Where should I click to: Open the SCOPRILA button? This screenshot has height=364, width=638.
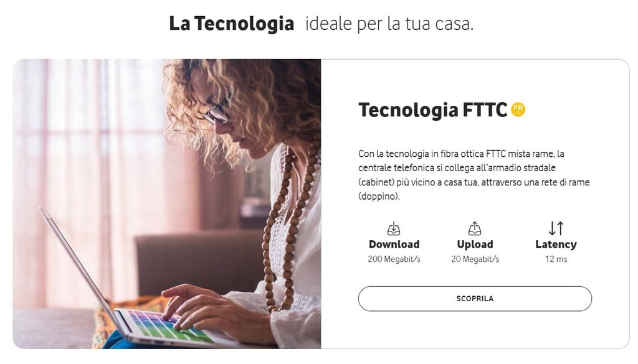pyautogui.click(x=475, y=299)
